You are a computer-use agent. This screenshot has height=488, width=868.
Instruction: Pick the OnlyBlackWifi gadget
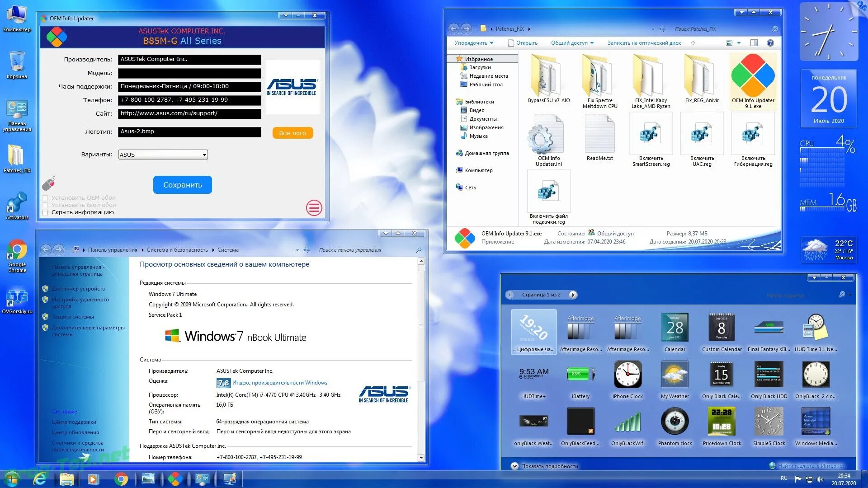627,427
